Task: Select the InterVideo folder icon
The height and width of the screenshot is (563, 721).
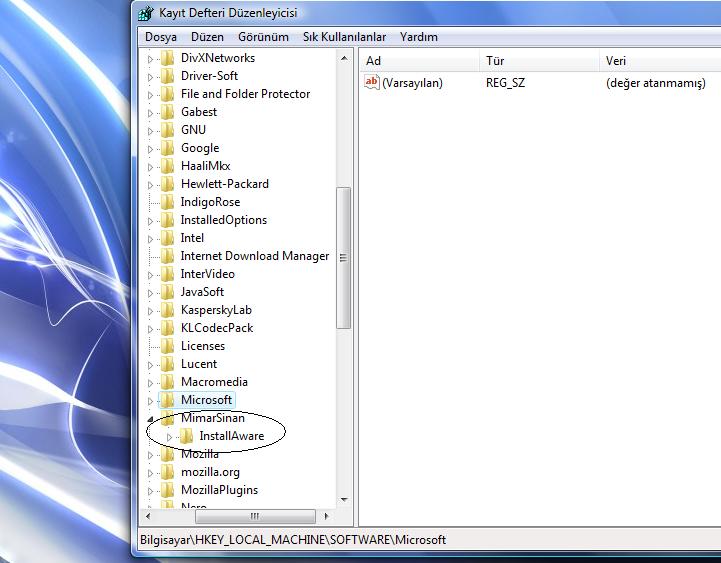Action: tap(167, 274)
